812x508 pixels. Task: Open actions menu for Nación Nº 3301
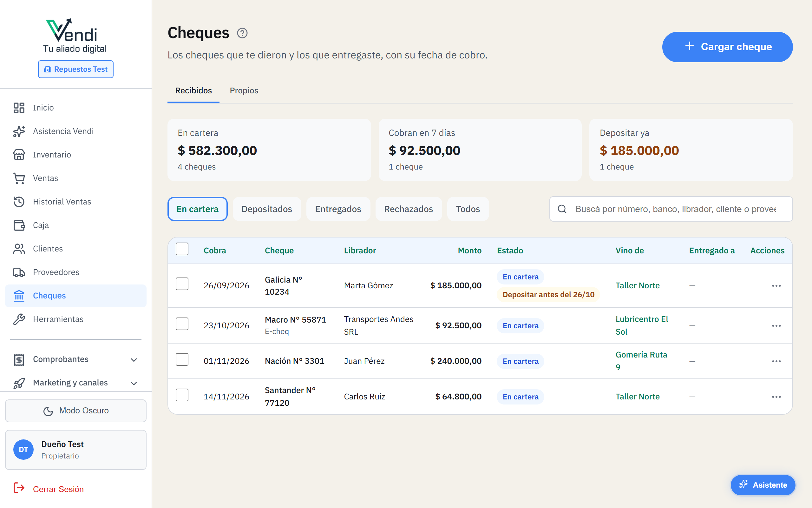[776, 362]
